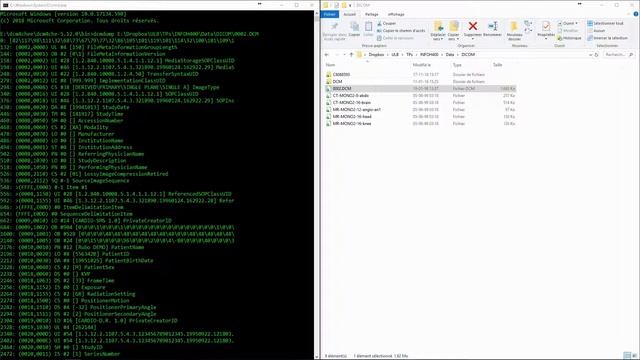This screenshot has width=640, height=360.
Task: Open the Propriétés checkmark icon
Action: [546, 27]
